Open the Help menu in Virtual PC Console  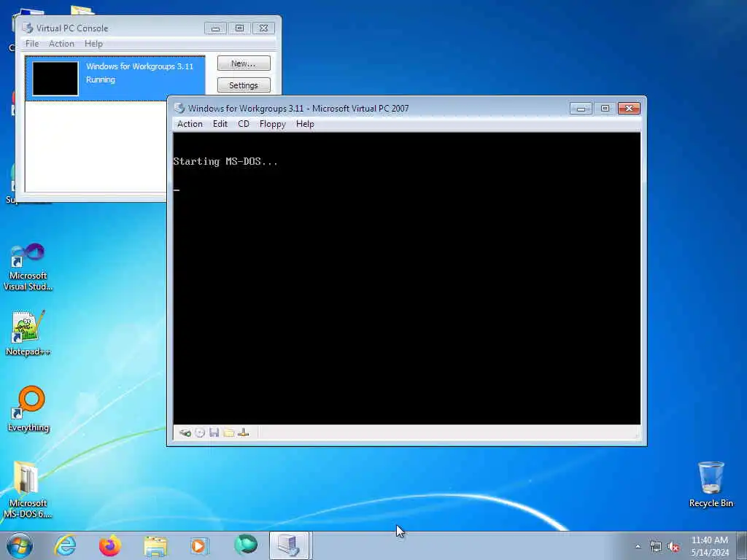click(x=93, y=43)
